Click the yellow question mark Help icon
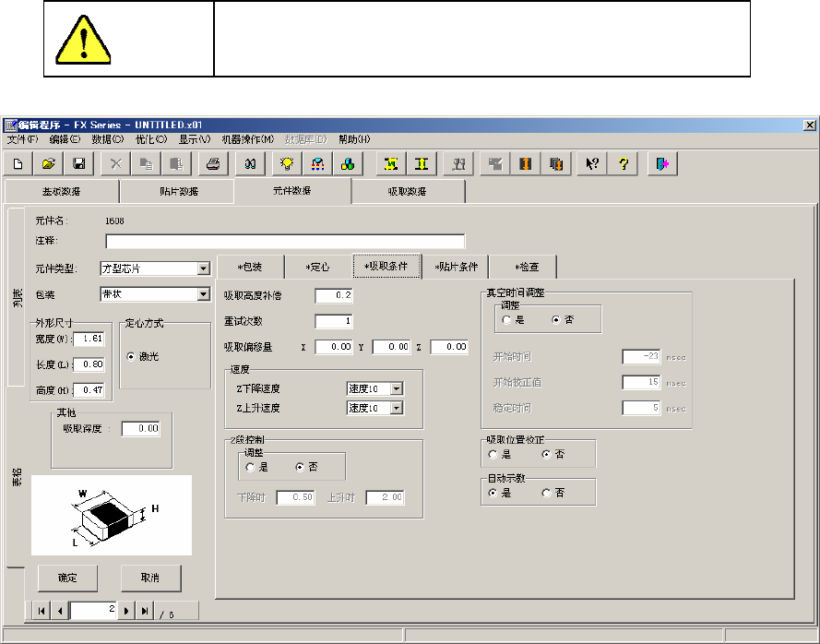Image resolution: width=820 pixels, height=644 pixels. coord(624,164)
